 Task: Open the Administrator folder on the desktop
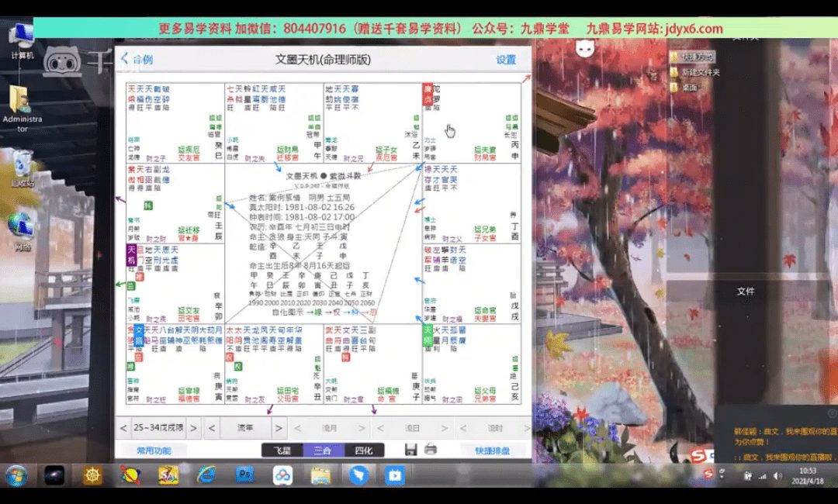coord(23,106)
